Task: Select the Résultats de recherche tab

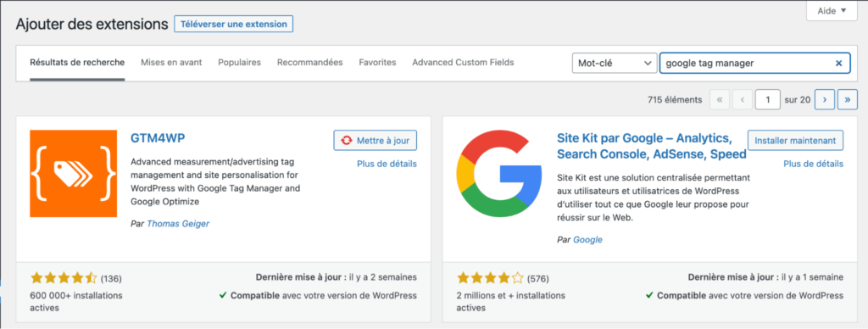Action: (x=77, y=63)
